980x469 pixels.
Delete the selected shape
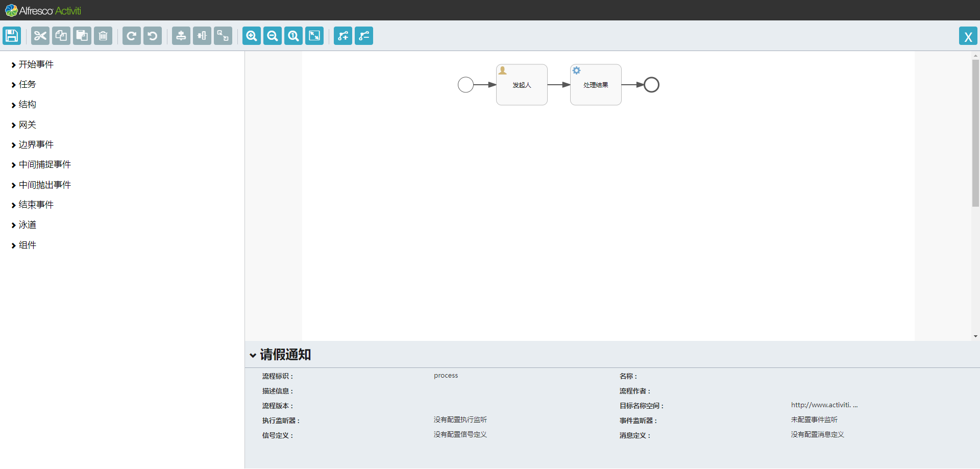pyautogui.click(x=103, y=36)
